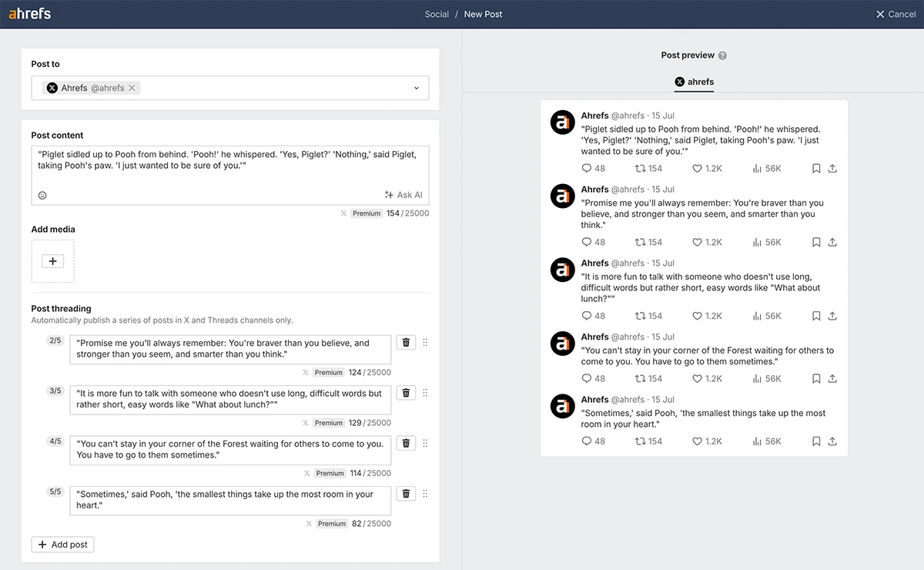Bookmark the Piglet preview post

tap(816, 169)
